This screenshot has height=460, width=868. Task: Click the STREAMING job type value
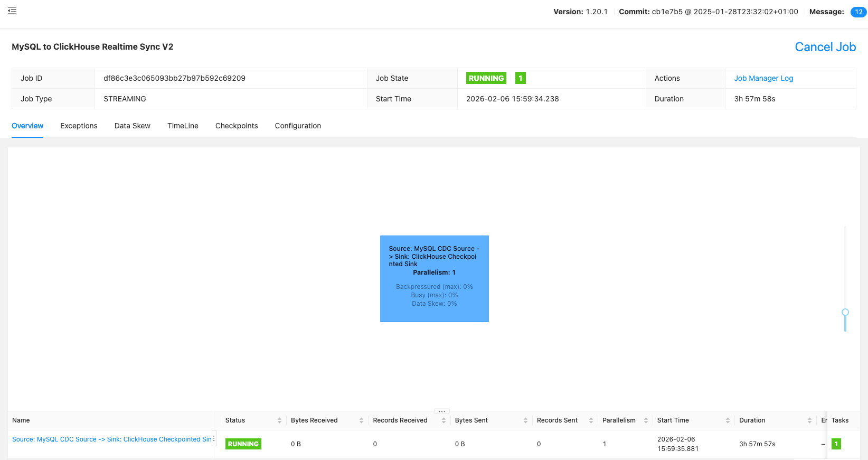tap(125, 99)
